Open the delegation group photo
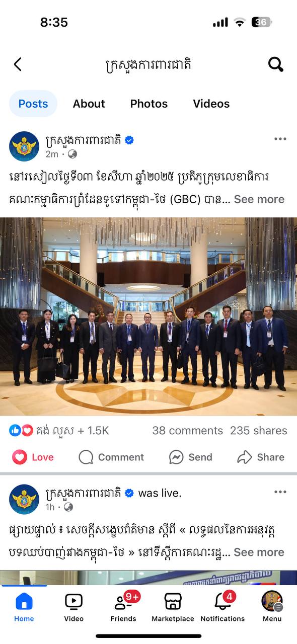Image resolution: width=297 pixels, height=644 pixels. click(148, 316)
